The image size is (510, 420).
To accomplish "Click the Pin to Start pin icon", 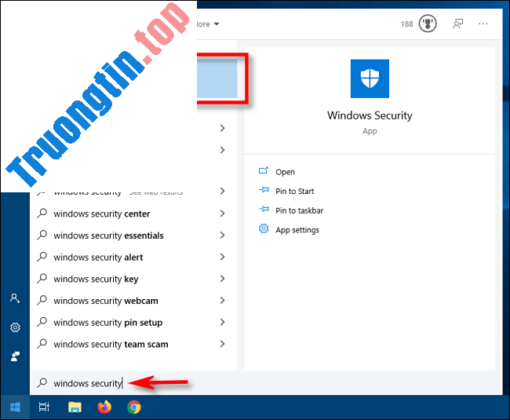I will point(264,190).
